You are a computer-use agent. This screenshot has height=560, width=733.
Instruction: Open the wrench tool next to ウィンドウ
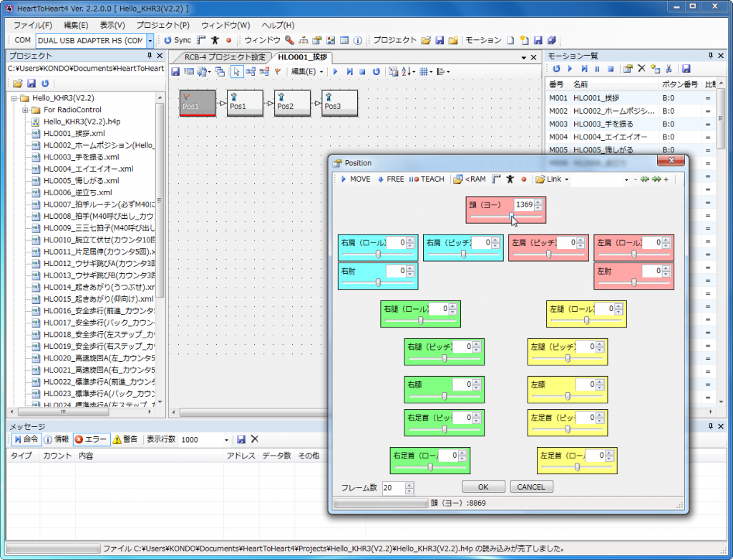click(x=289, y=40)
